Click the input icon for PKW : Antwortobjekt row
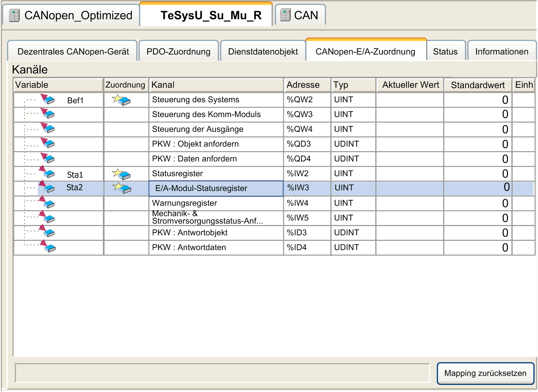This screenshot has width=538, height=392. coord(47,231)
